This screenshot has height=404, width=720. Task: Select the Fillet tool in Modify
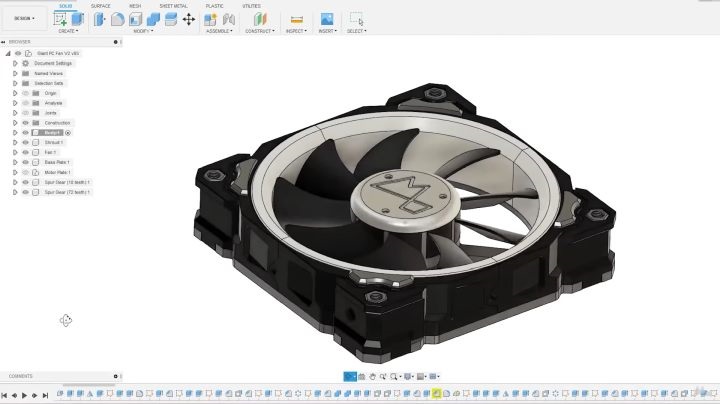(x=118, y=19)
